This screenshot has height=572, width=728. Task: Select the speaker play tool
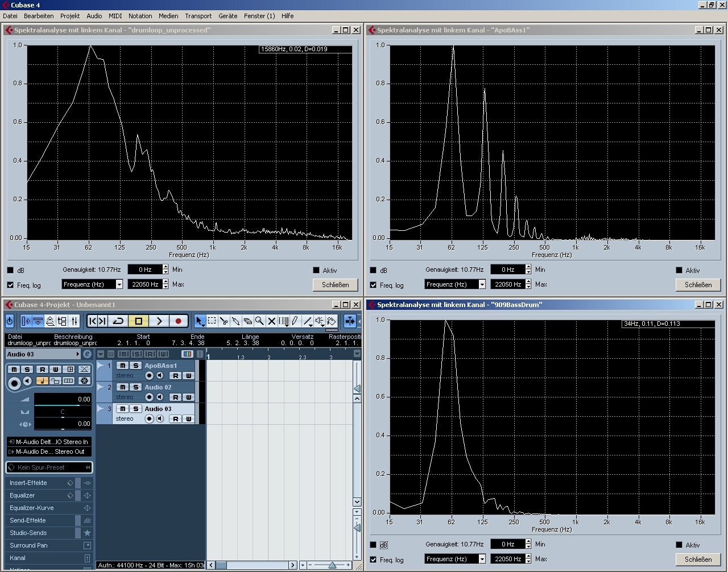(x=320, y=321)
